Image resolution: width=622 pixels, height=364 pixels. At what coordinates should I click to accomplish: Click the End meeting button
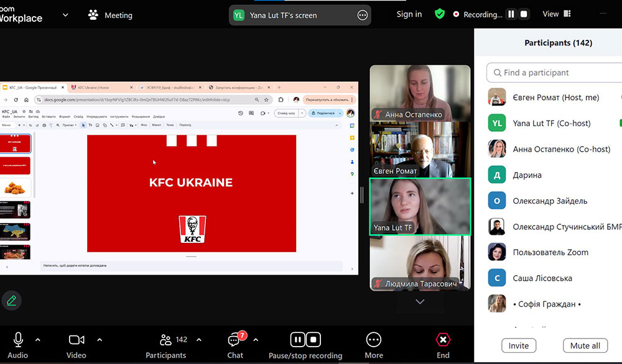click(x=443, y=345)
